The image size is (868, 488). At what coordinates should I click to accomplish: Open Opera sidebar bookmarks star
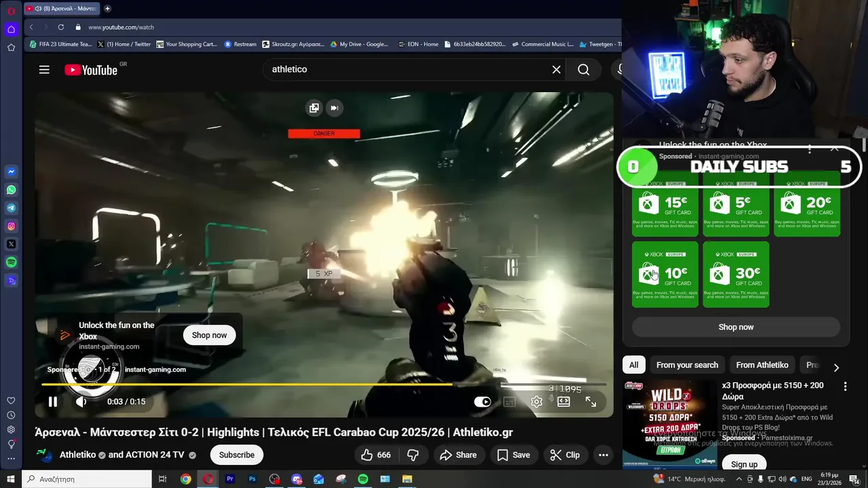pyautogui.click(x=11, y=47)
